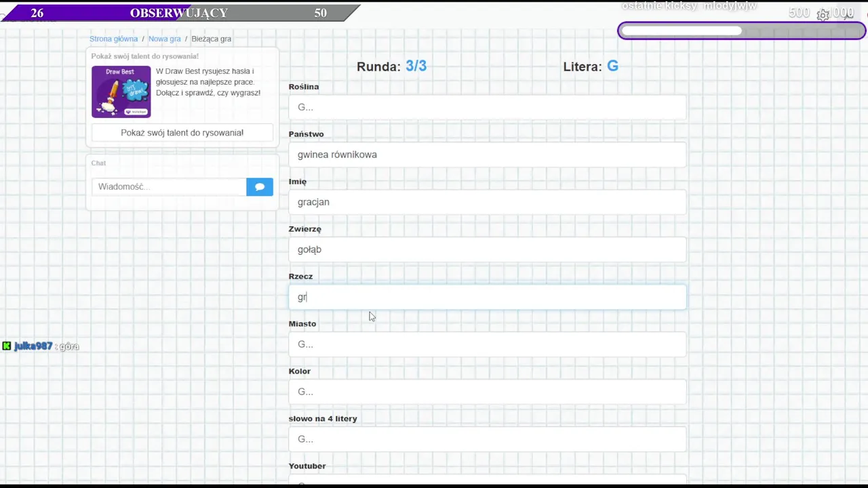Image resolution: width=868 pixels, height=488 pixels.
Task: Open the Nowa gra breadcrumb link
Action: point(165,39)
